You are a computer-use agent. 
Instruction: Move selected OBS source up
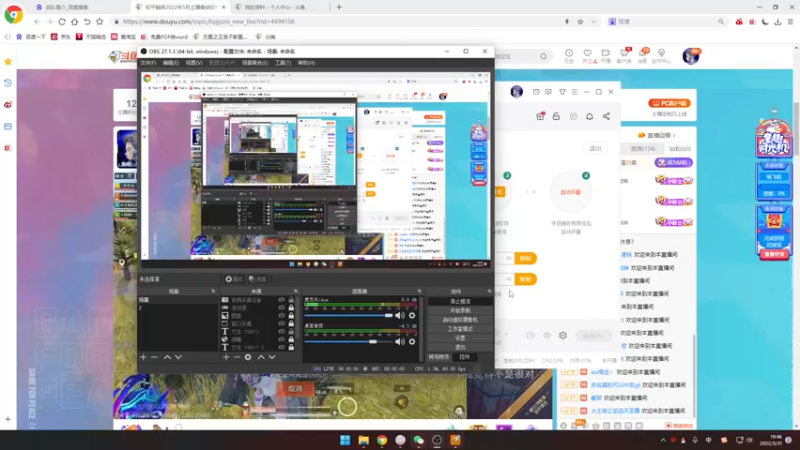point(261,357)
